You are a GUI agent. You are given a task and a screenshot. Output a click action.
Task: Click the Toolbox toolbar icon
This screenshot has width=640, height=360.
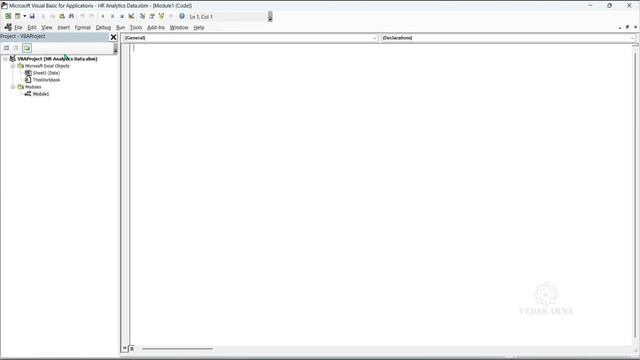[171, 16]
